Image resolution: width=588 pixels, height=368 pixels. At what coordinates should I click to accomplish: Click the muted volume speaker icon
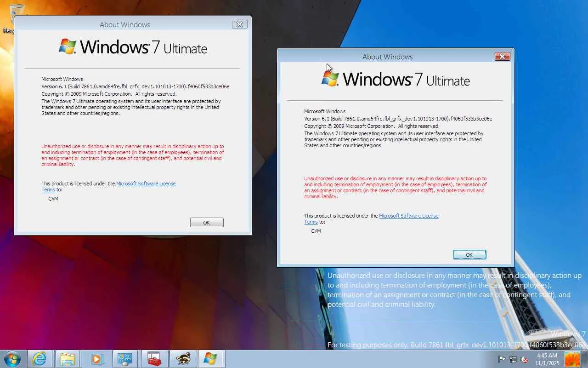(x=524, y=359)
